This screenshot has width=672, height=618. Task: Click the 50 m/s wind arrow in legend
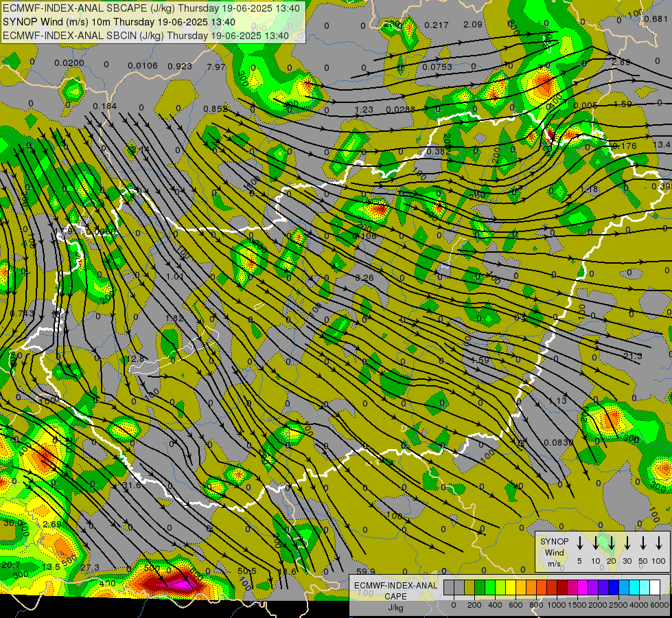pyautogui.click(x=643, y=543)
